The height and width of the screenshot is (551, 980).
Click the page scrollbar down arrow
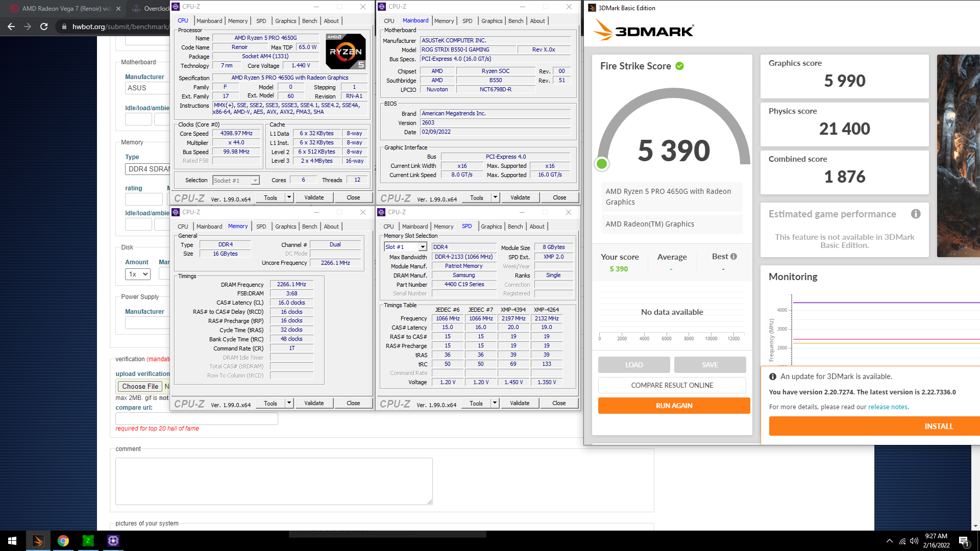(x=975, y=526)
